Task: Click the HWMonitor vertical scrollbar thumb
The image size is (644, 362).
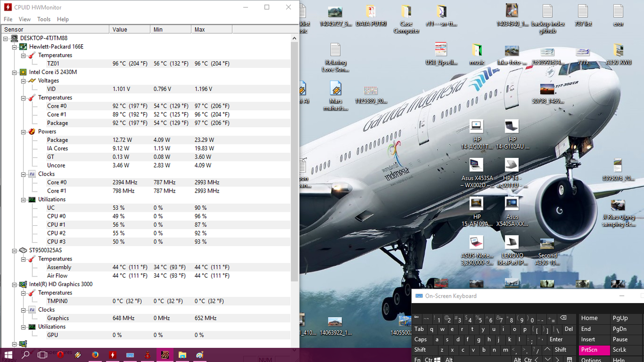Action: 295,161
